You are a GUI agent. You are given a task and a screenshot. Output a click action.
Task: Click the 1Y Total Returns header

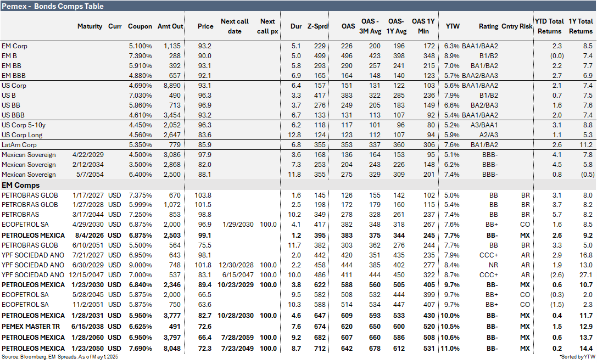[x=581, y=26]
